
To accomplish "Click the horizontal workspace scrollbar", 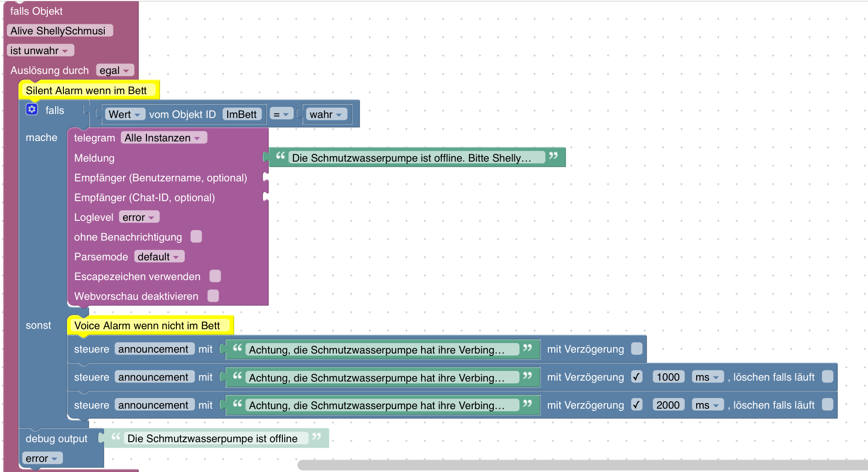I will (x=582, y=465).
